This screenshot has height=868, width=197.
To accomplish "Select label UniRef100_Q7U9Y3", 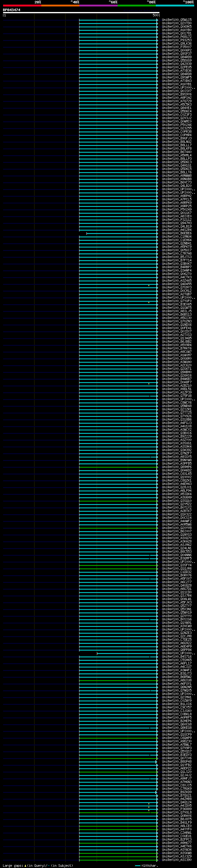I will (x=177, y=287).
